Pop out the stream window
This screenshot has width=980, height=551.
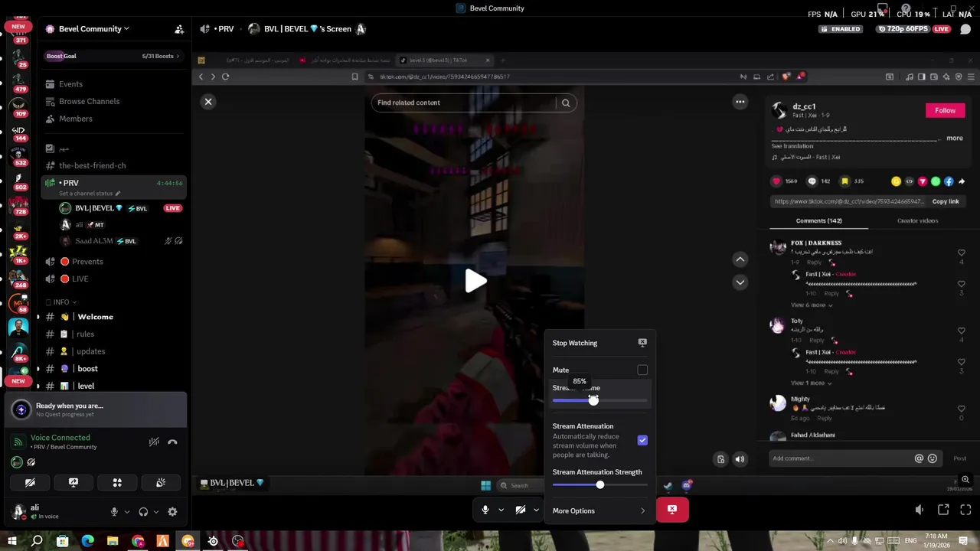tap(943, 510)
